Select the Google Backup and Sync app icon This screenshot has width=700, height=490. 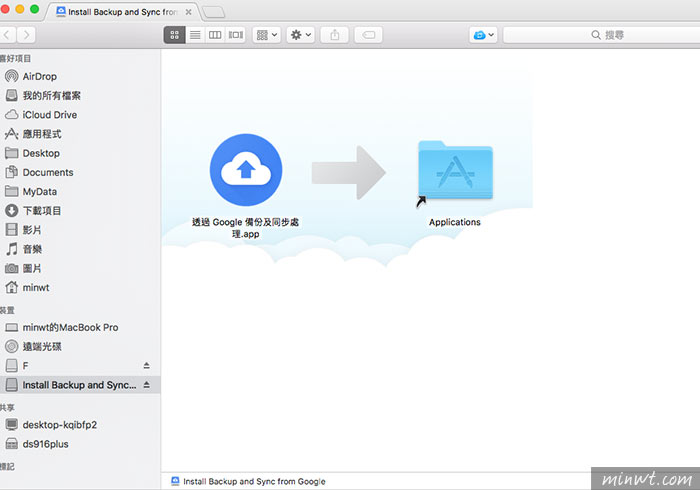[x=246, y=170]
